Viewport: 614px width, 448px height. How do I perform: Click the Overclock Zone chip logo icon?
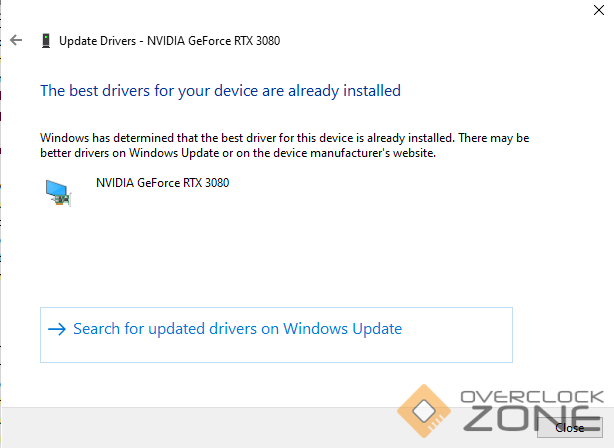click(x=422, y=412)
